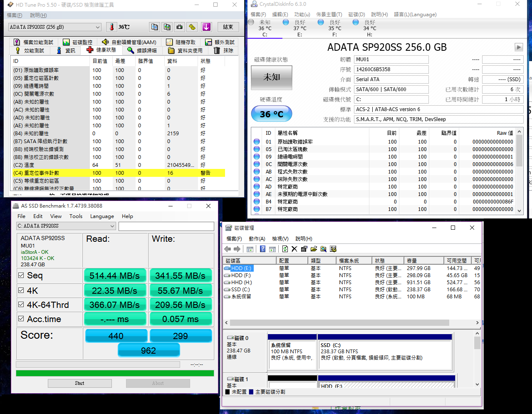The width and height of the screenshot is (532, 414).
Task: Click CrystalDiskInfo 韌體 MU01 firmware field
Action: (x=391, y=59)
